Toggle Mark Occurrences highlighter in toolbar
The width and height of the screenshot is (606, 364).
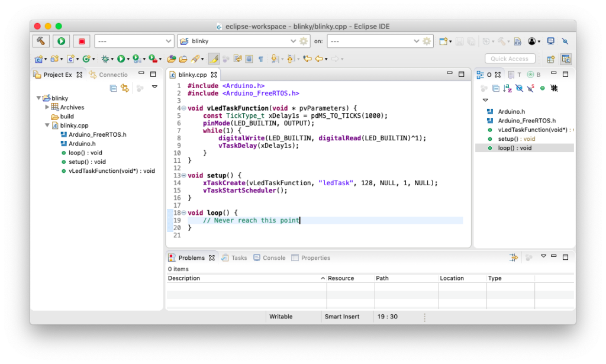coord(214,59)
